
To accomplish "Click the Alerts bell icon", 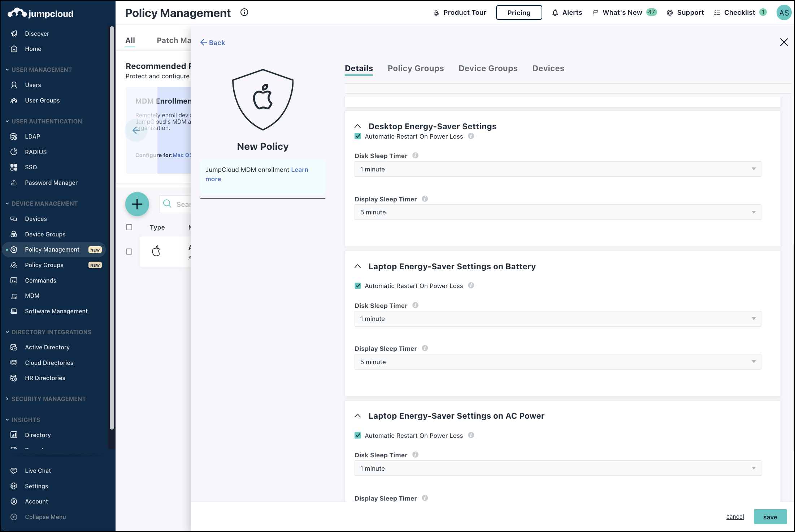I will point(555,13).
